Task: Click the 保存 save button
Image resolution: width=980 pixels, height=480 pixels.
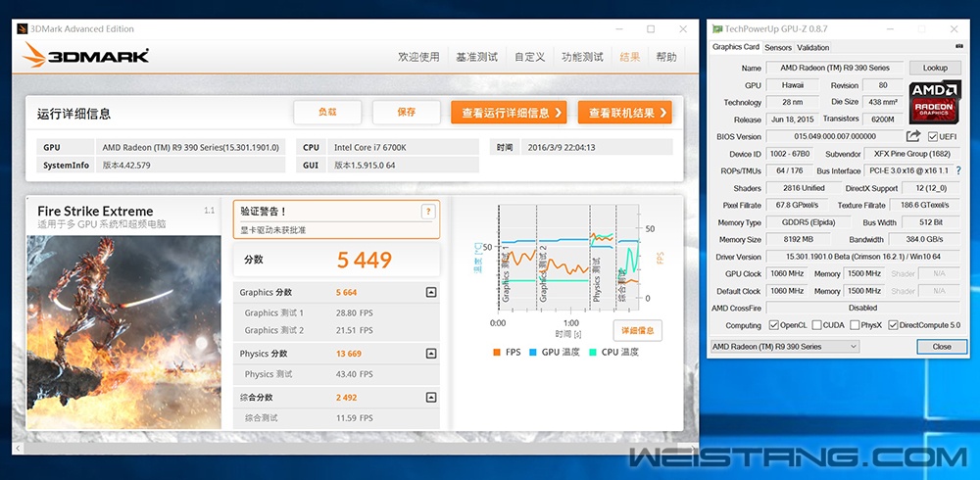Action: tap(407, 113)
